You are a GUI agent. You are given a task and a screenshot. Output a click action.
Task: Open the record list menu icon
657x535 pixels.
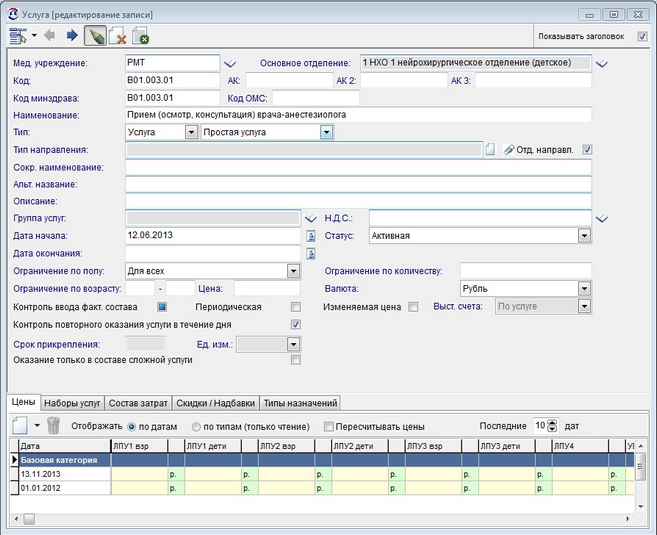[x=18, y=36]
